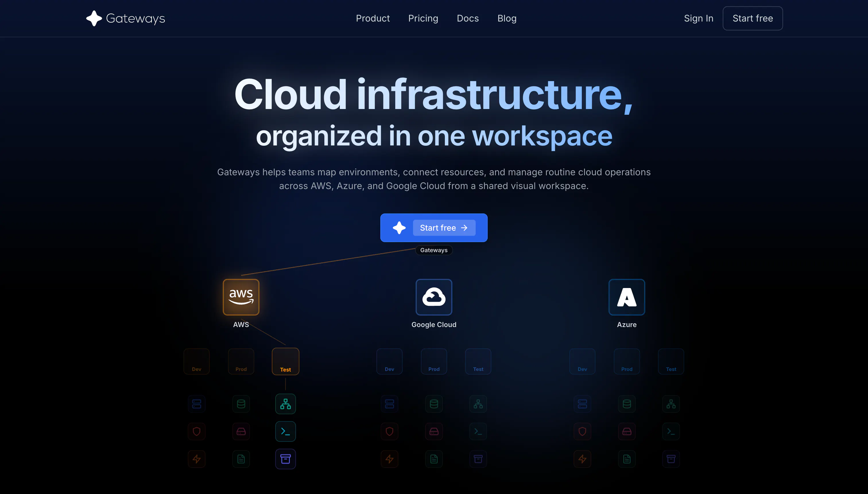Click the archive icon under Azure Test
This screenshot has width=868, height=494.
coord(671,459)
